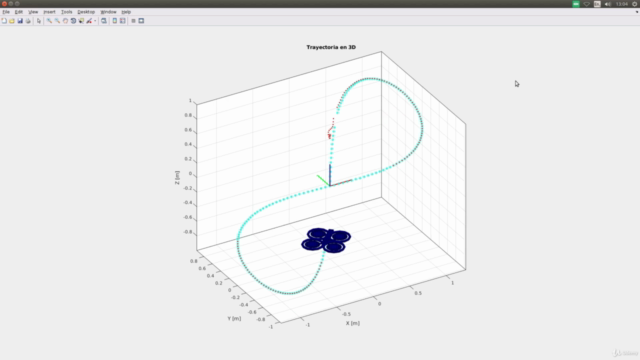Select the Data Cursor tool

click(x=81, y=21)
